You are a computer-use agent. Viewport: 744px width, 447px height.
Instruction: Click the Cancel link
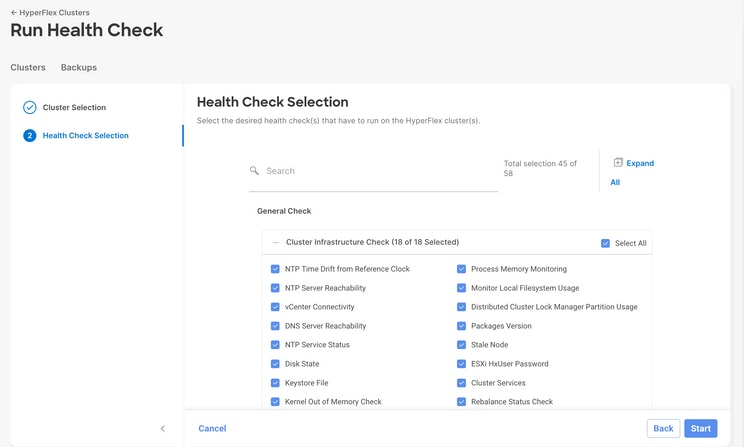(x=212, y=428)
